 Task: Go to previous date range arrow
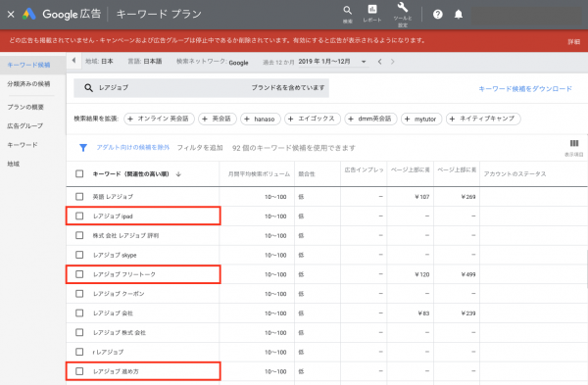point(379,62)
